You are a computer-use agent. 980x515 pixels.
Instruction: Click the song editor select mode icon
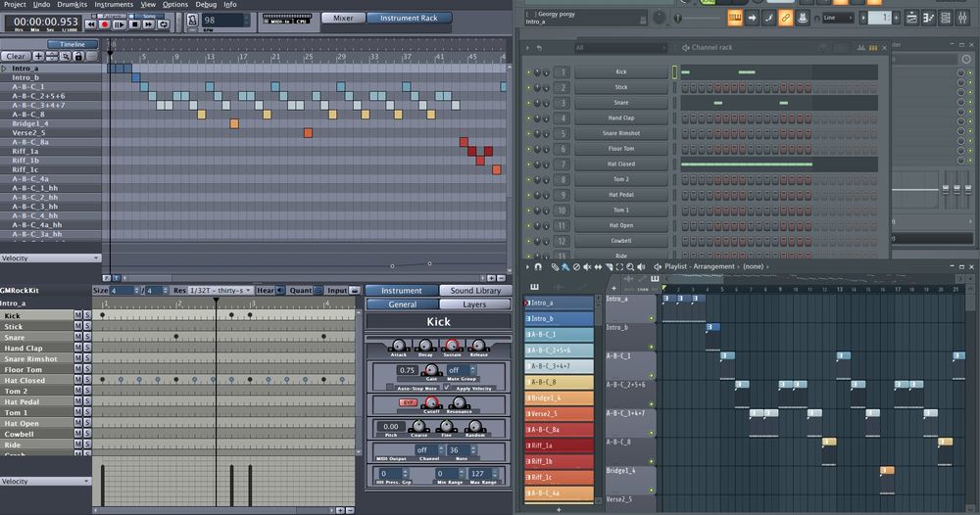(x=65, y=56)
